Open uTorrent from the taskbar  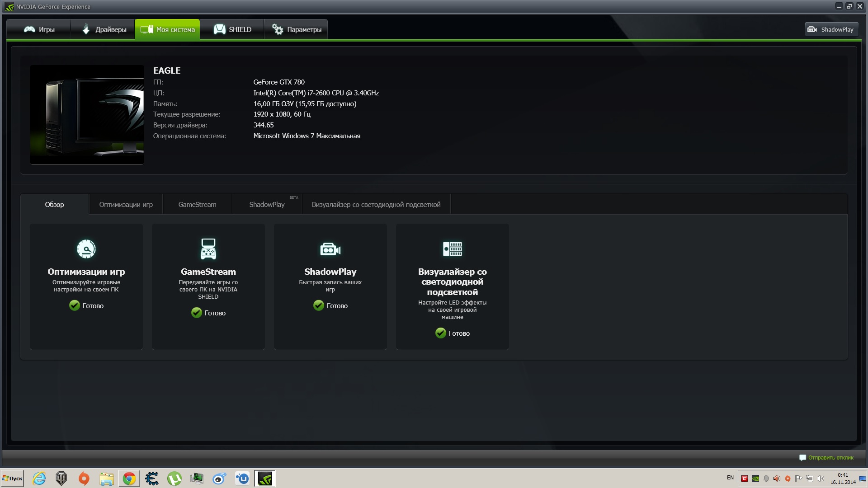tap(174, 479)
